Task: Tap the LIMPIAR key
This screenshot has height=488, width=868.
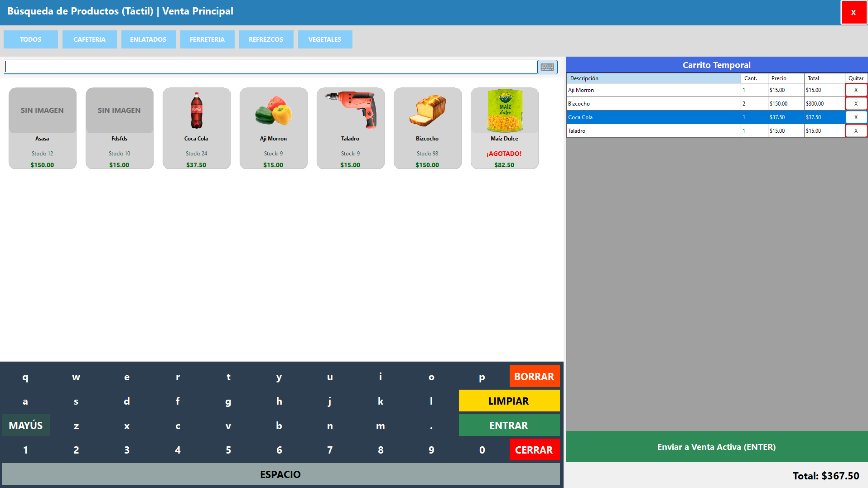Action: coord(509,401)
